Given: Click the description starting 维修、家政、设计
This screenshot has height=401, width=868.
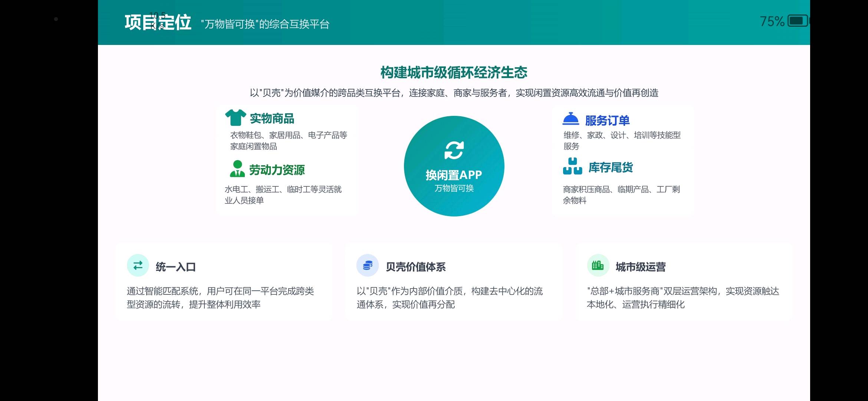Looking at the screenshot, I should [622, 141].
